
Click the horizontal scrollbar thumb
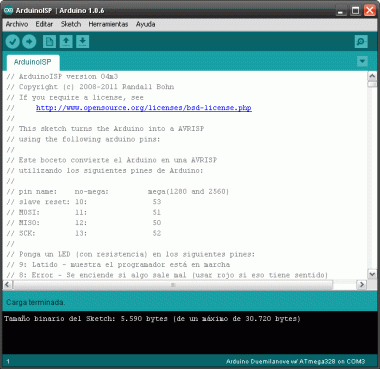coord(173,285)
